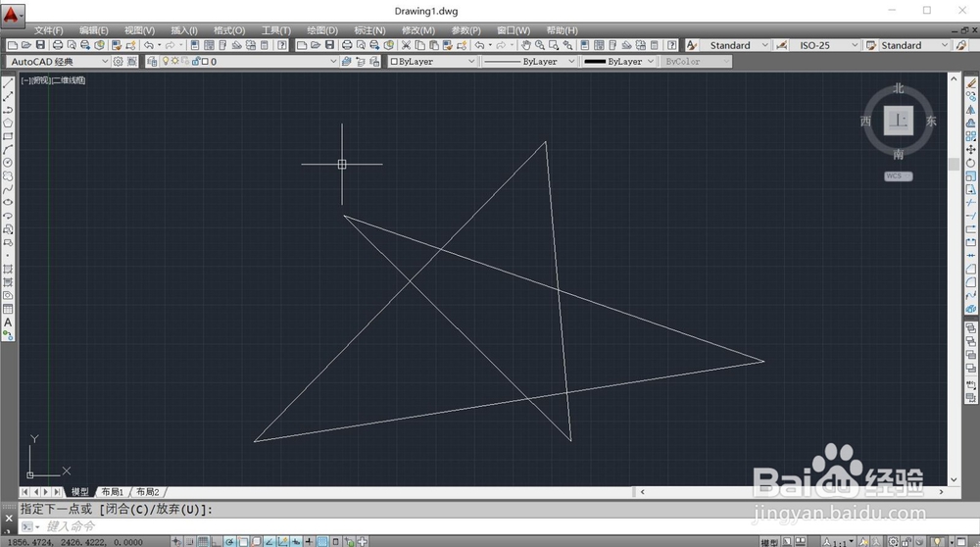Select the Trim modify tool
980x547 pixels.
pyautogui.click(x=970, y=203)
